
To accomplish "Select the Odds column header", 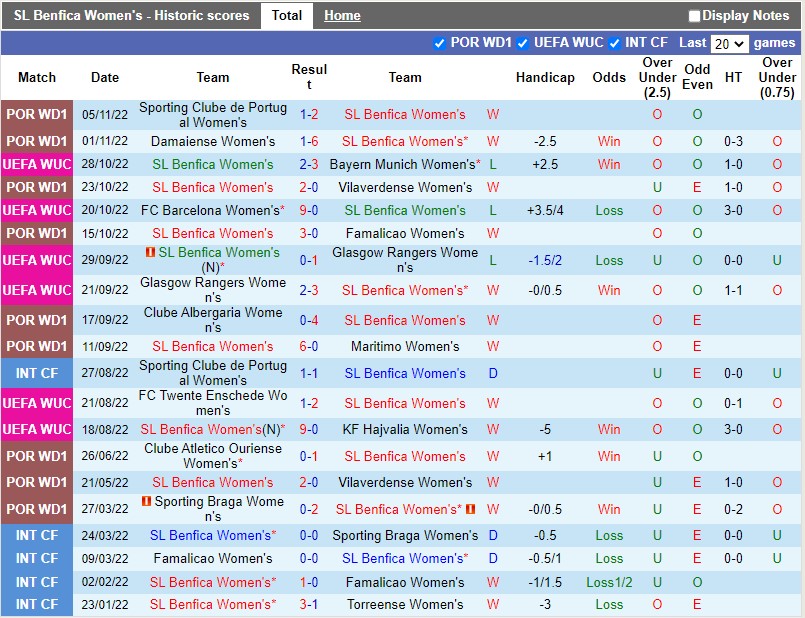I will tap(609, 78).
